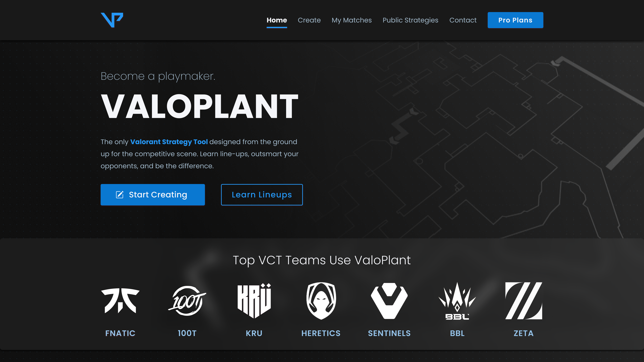The image size is (644, 362).
Task: Click the ValoPlant VP logo
Action: (x=112, y=20)
